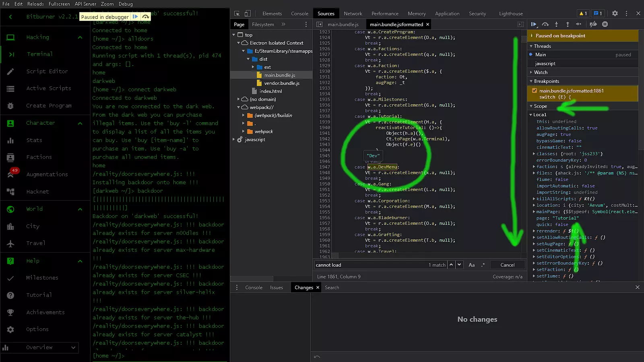Collapse the Hacking sidebar section

80,37
